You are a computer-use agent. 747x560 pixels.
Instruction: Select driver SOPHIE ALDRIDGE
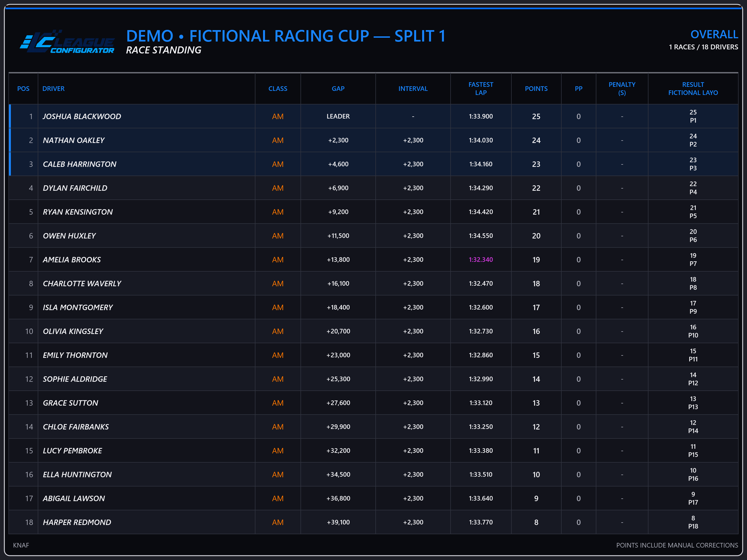[75, 379]
